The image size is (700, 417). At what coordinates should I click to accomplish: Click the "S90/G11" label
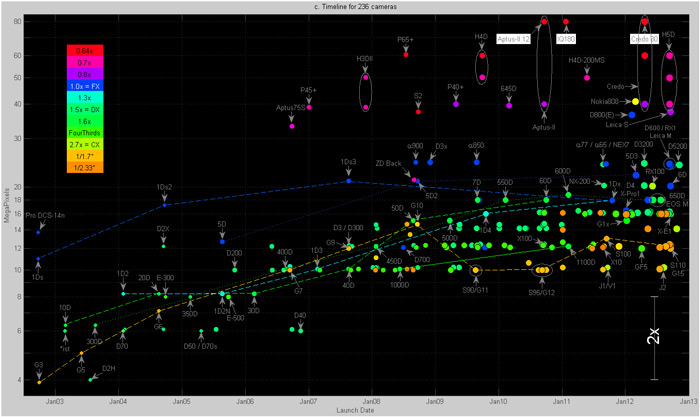point(475,290)
